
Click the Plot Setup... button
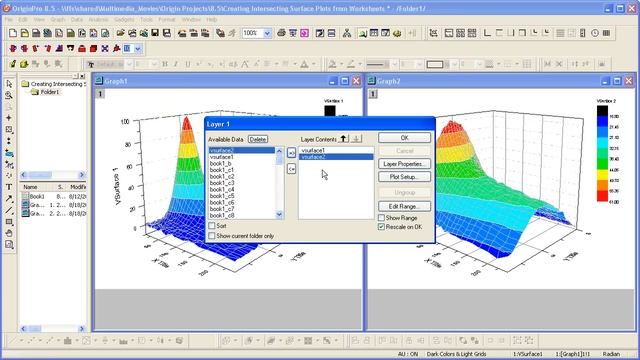click(404, 177)
